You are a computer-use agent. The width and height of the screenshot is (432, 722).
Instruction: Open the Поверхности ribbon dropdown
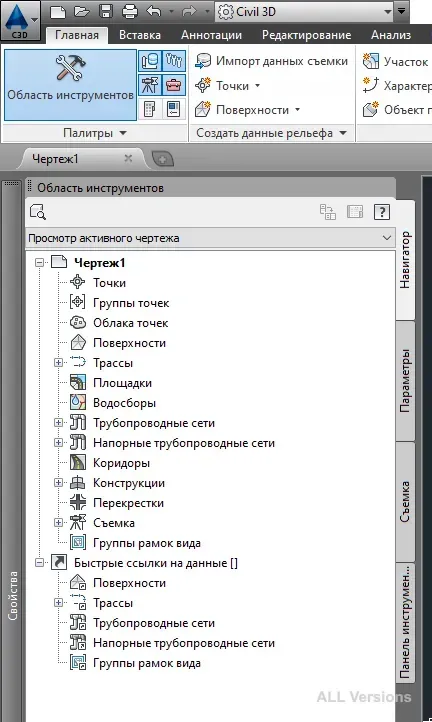point(247,110)
